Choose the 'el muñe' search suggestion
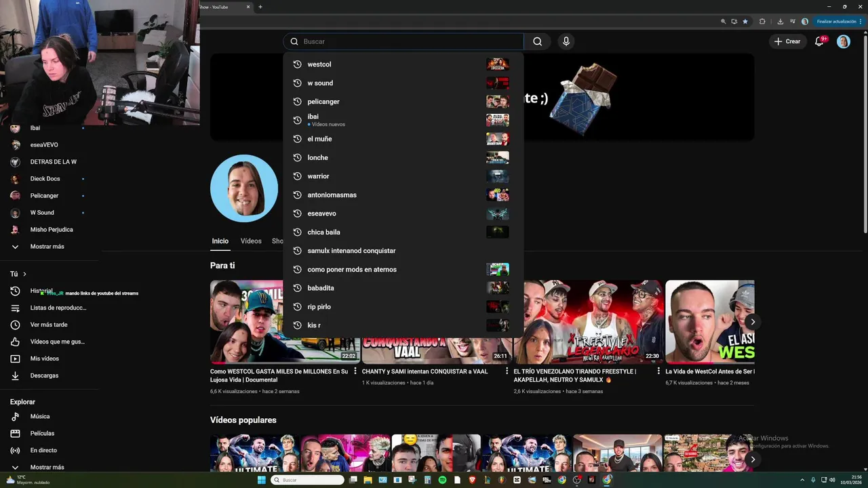 point(403,139)
